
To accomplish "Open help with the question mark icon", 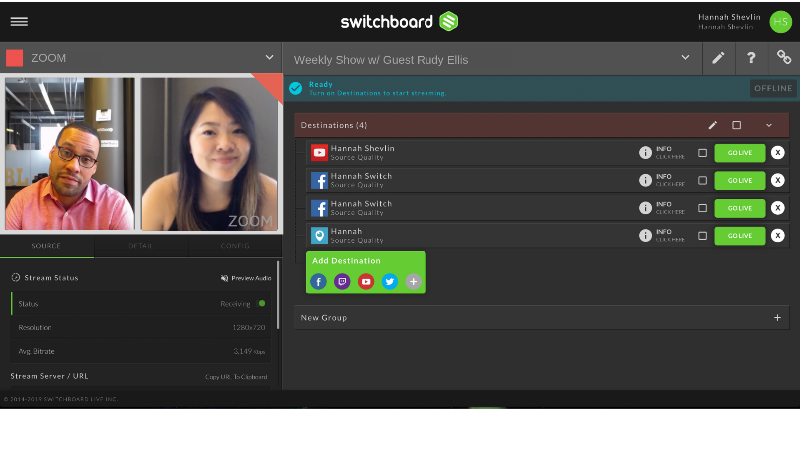I will tap(751, 58).
